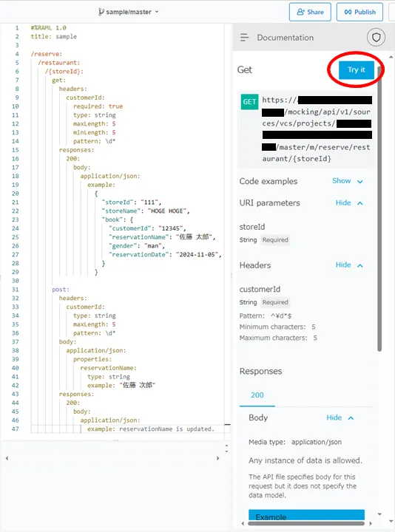Open the sample/master branch dropdown
This screenshot has width=395, height=532.
point(129,12)
